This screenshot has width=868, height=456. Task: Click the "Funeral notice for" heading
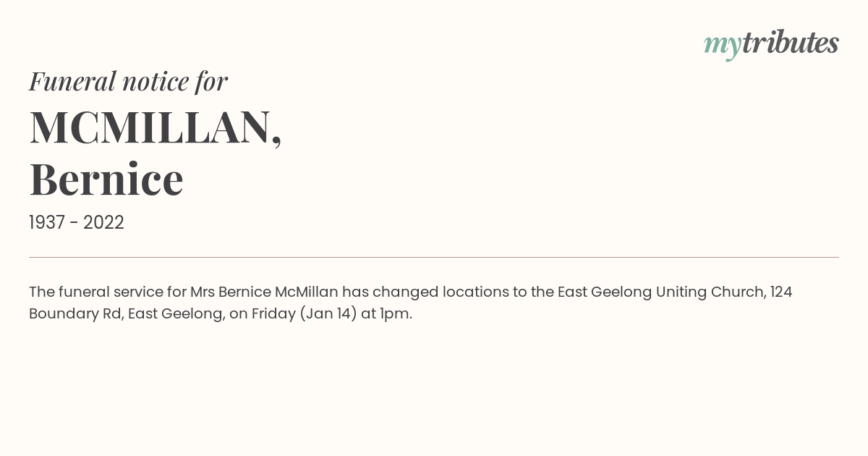point(128,81)
